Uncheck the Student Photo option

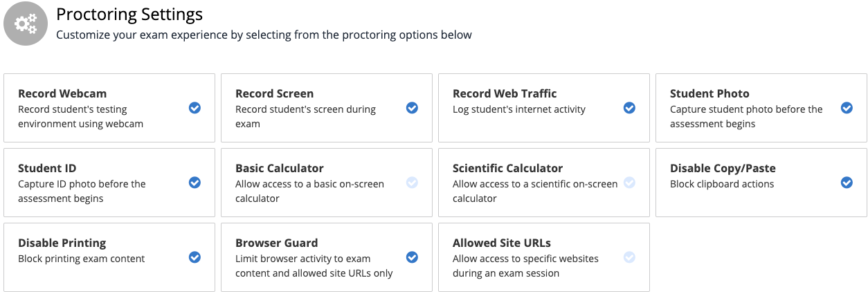tap(847, 108)
